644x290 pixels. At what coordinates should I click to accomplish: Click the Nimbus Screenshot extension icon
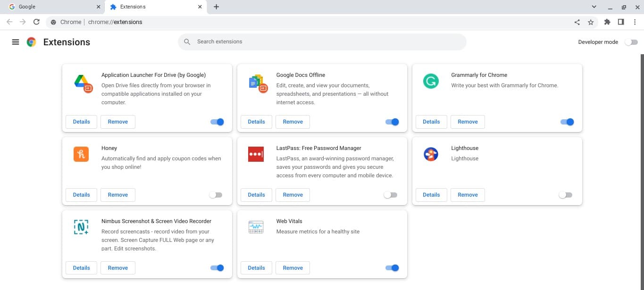(81, 227)
